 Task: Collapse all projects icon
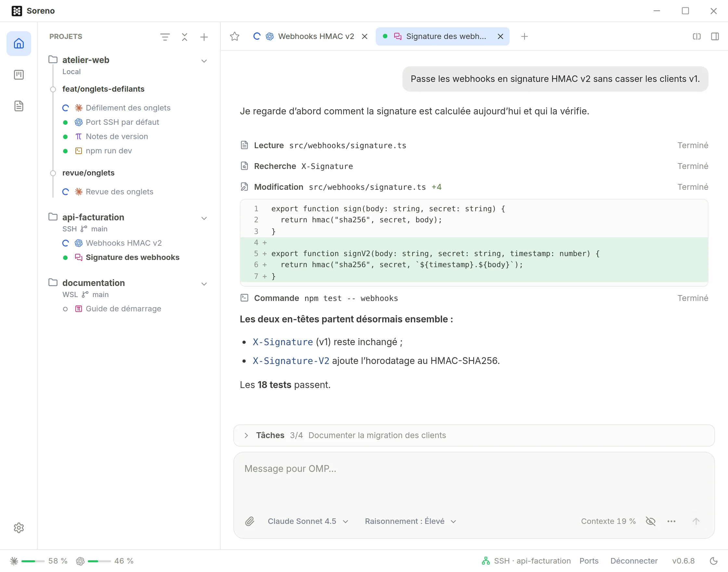pyautogui.click(x=185, y=37)
